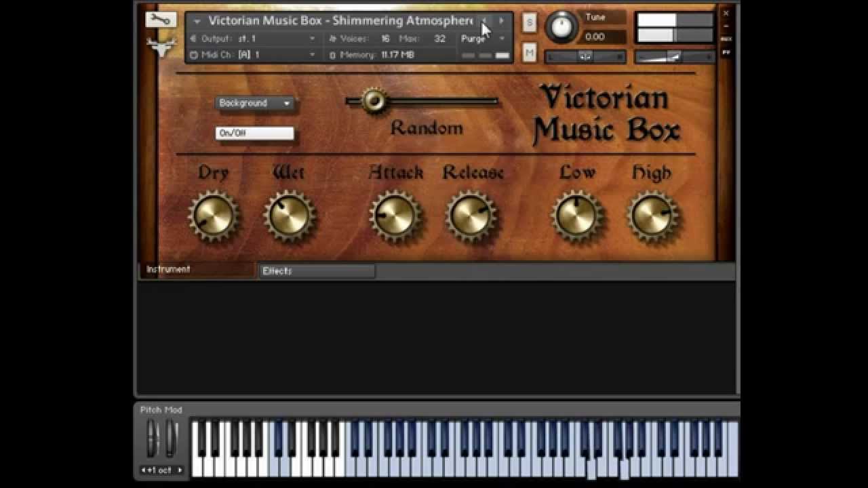
Task: Click the Max voices value 32
Action: pyautogui.click(x=440, y=39)
